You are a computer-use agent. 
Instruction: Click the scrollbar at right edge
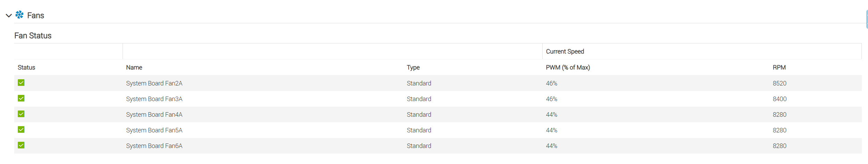pos(867,19)
